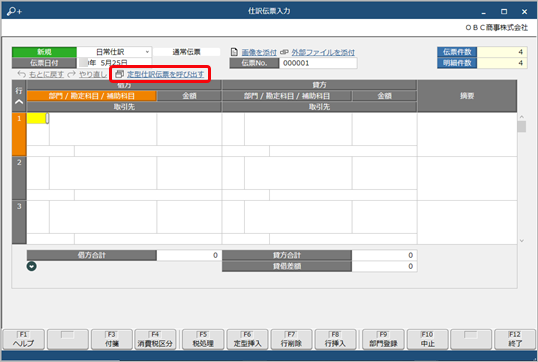Click the image attach document icon
Image resolution: width=538 pixels, height=362 pixels.
[x=234, y=52]
